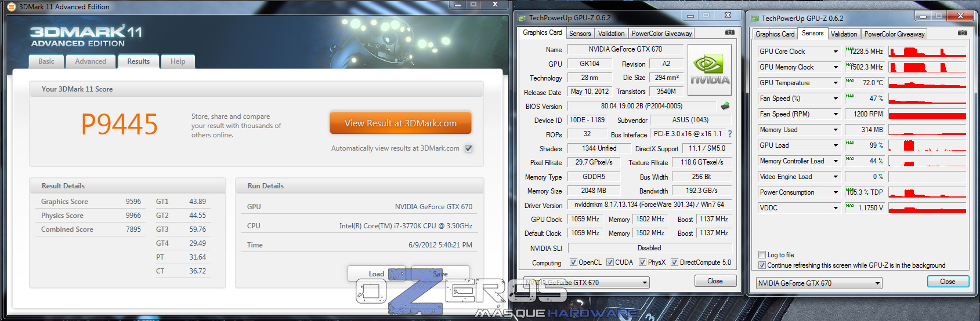Open the Fan Speed (%) sensor dropdown
The height and width of the screenshot is (321, 980).
[x=836, y=99]
